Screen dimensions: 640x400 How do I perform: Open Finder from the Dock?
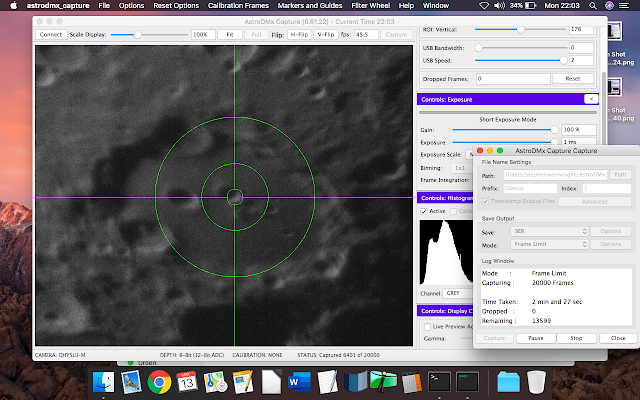[x=103, y=382]
